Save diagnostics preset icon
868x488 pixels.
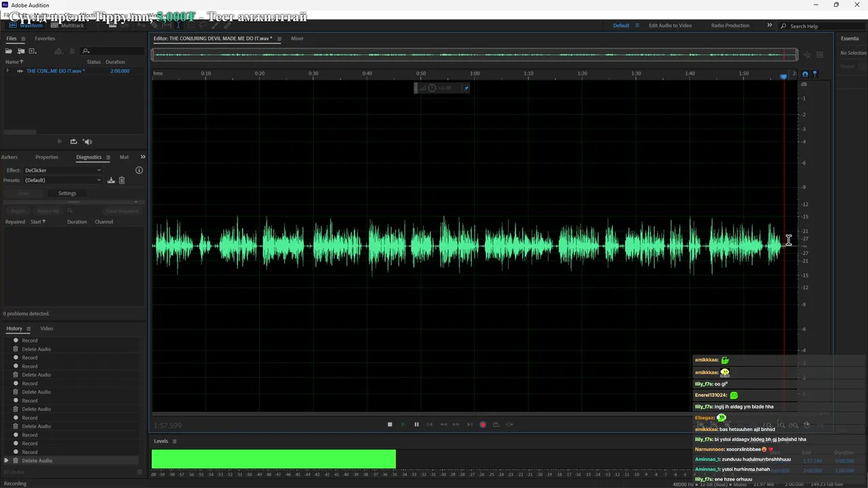pyautogui.click(x=111, y=180)
